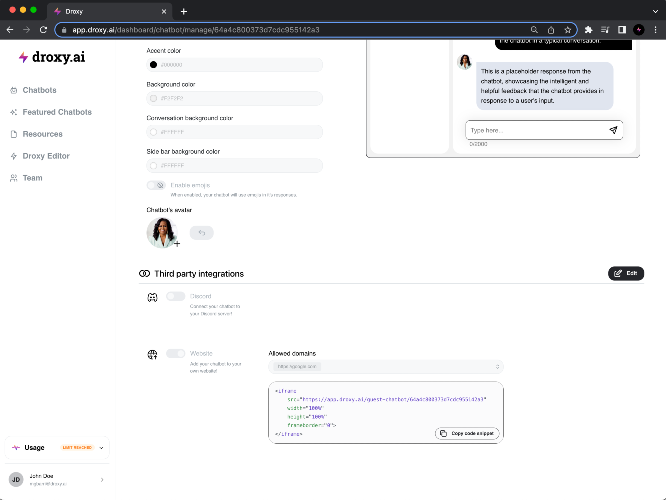
Task: Go back in browser
Action: pos(10,30)
